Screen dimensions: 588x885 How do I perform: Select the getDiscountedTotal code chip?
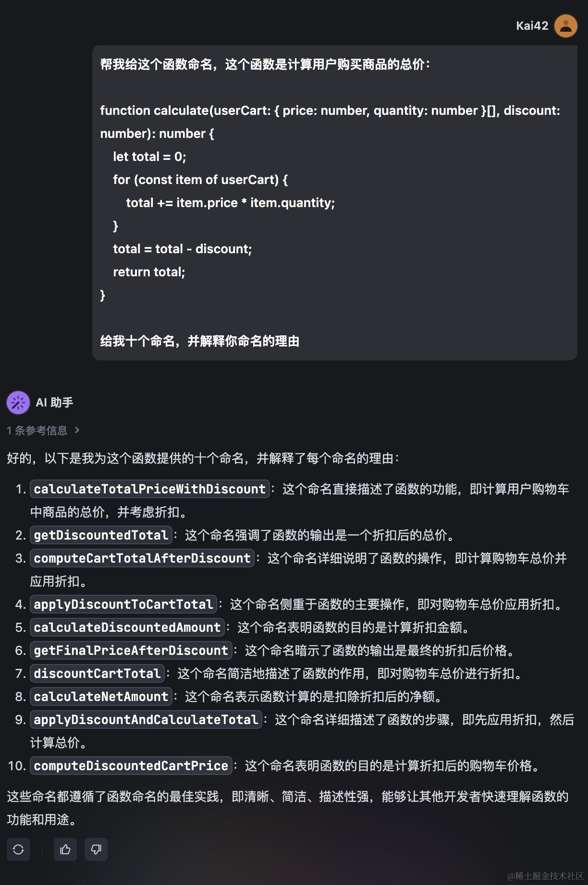[100, 535]
